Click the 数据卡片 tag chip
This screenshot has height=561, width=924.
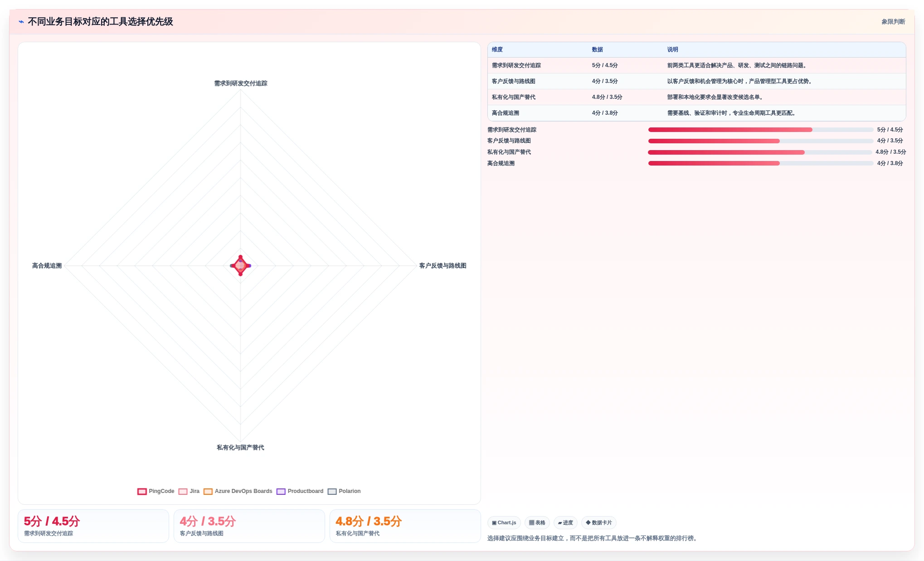(x=599, y=522)
